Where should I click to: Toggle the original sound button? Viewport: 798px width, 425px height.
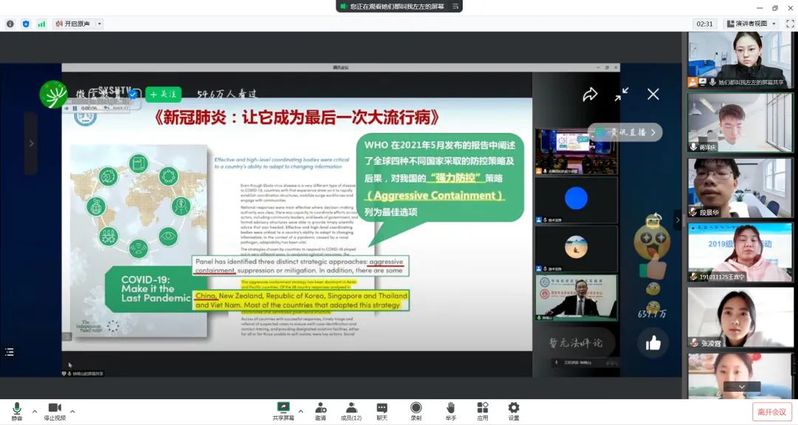74,24
